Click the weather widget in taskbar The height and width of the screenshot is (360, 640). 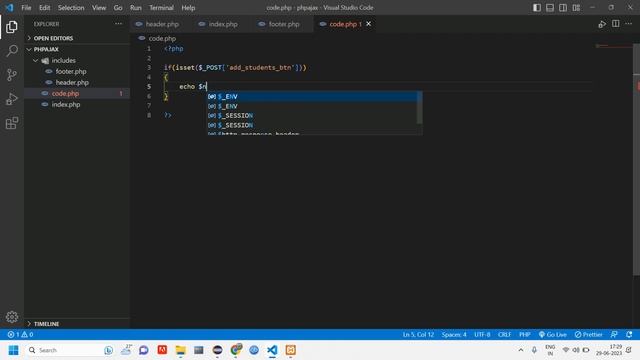126,350
